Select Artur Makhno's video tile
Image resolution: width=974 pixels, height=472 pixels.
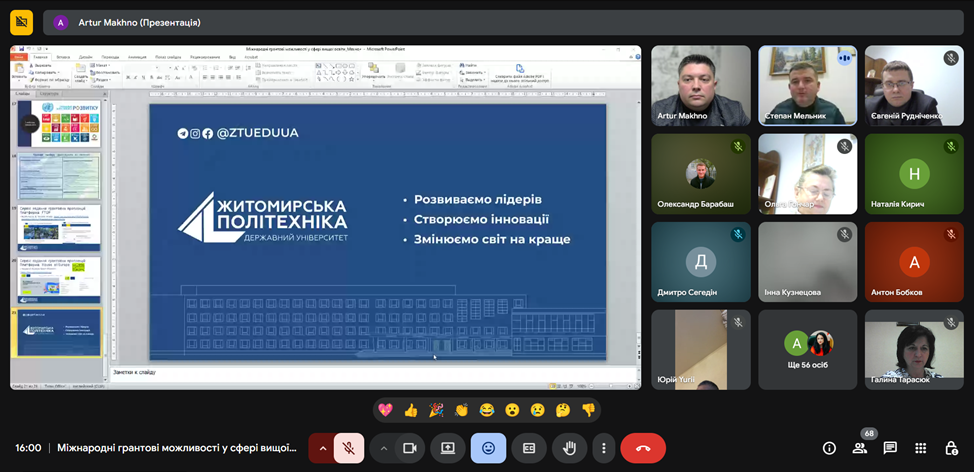click(701, 85)
